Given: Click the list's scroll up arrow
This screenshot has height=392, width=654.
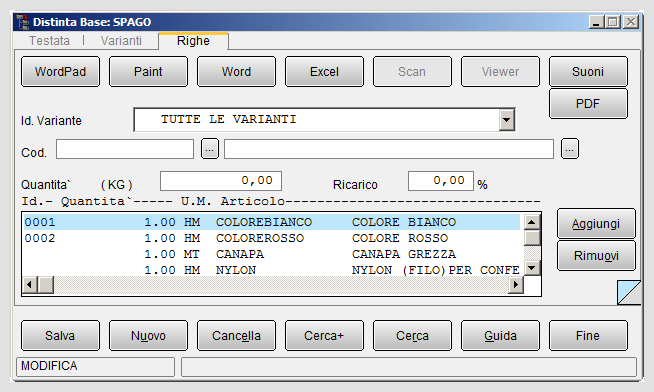Looking at the screenshot, I should [x=531, y=221].
